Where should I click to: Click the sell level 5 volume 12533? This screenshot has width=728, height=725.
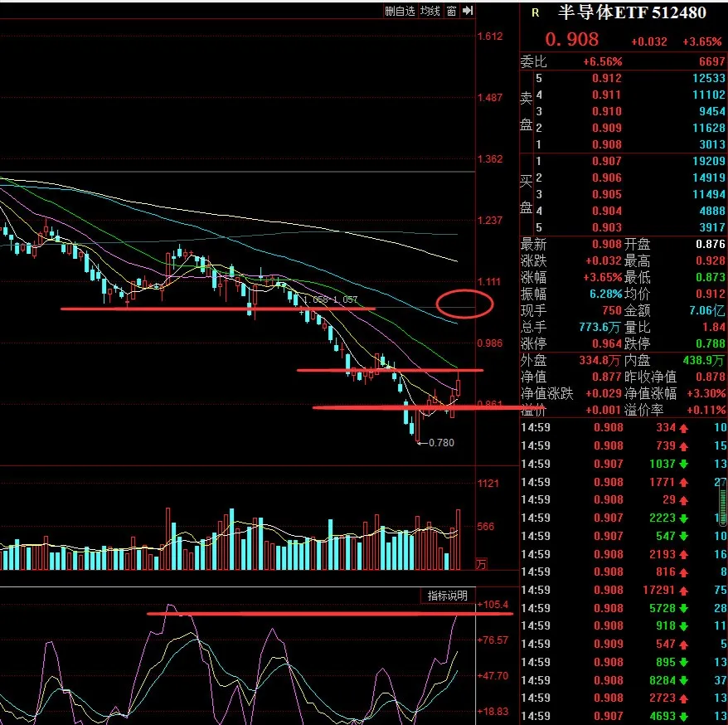[x=708, y=78]
